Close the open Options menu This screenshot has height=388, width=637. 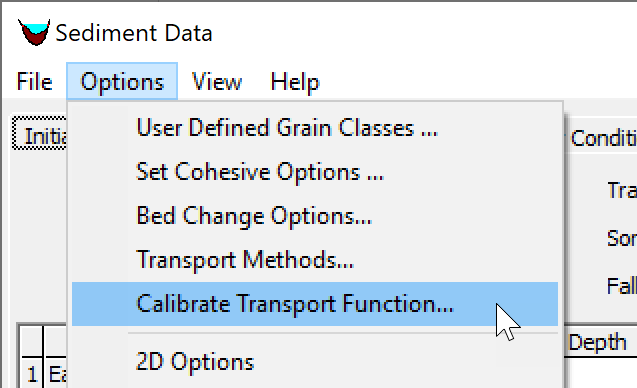[x=122, y=82]
